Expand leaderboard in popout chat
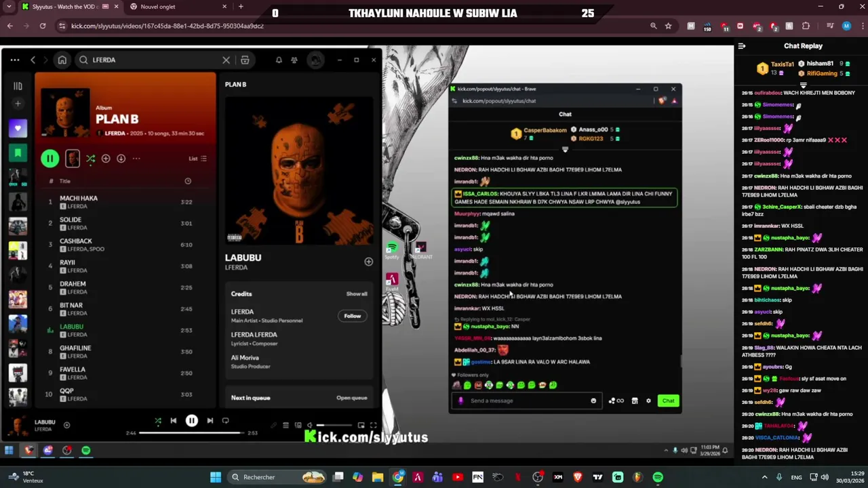868x488 pixels. [565, 148]
